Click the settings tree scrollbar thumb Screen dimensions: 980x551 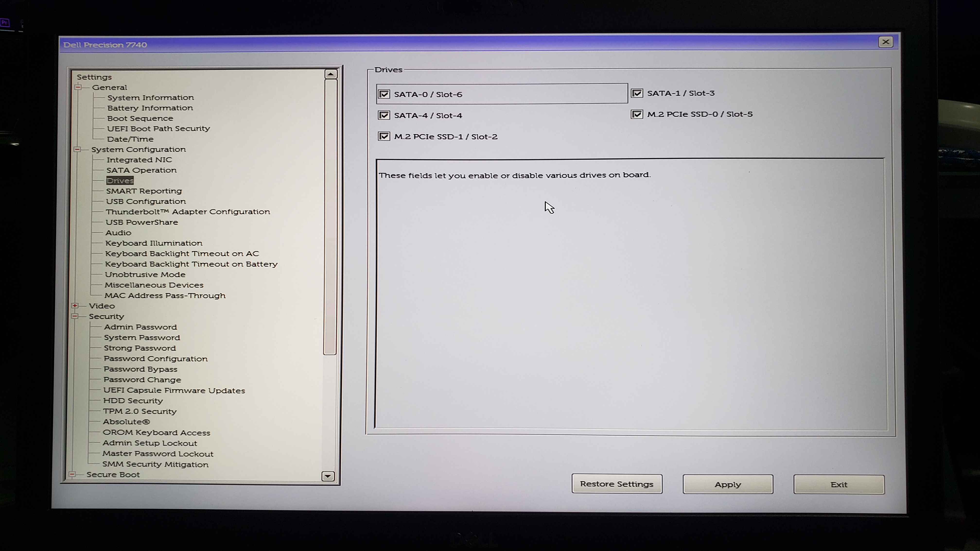330,217
